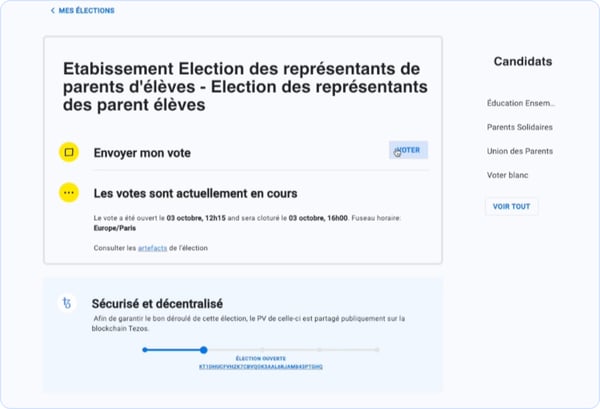Select Parents Solidaires in candidates list

click(x=519, y=127)
